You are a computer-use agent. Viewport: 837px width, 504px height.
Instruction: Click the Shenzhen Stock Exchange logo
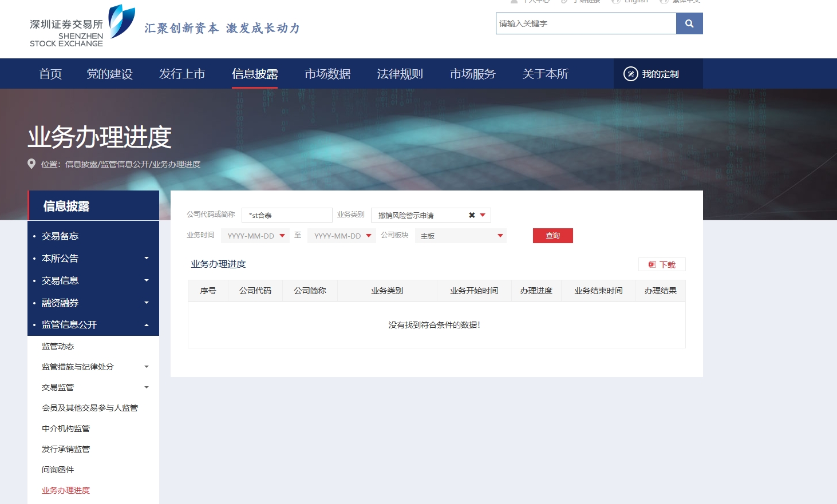coord(82,26)
